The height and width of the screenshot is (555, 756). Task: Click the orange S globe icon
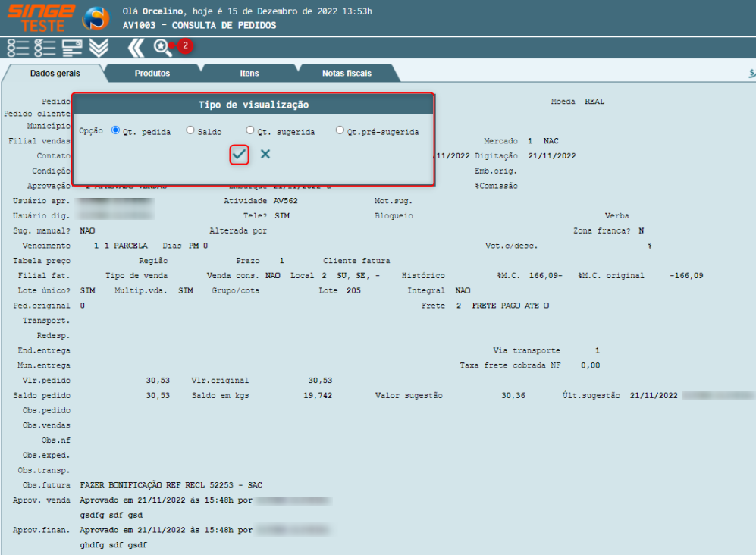(96, 18)
